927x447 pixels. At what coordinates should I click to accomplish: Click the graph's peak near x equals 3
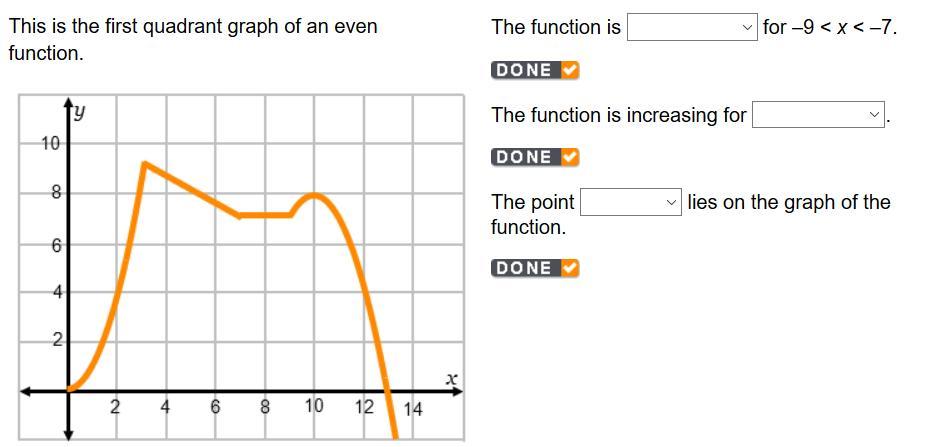(x=144, y=163)
